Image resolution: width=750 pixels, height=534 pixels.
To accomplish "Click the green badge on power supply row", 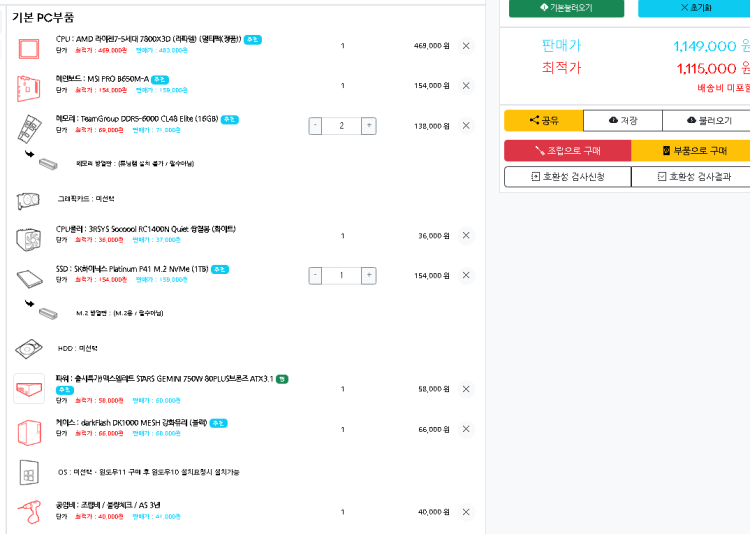I will click(282, 379).
